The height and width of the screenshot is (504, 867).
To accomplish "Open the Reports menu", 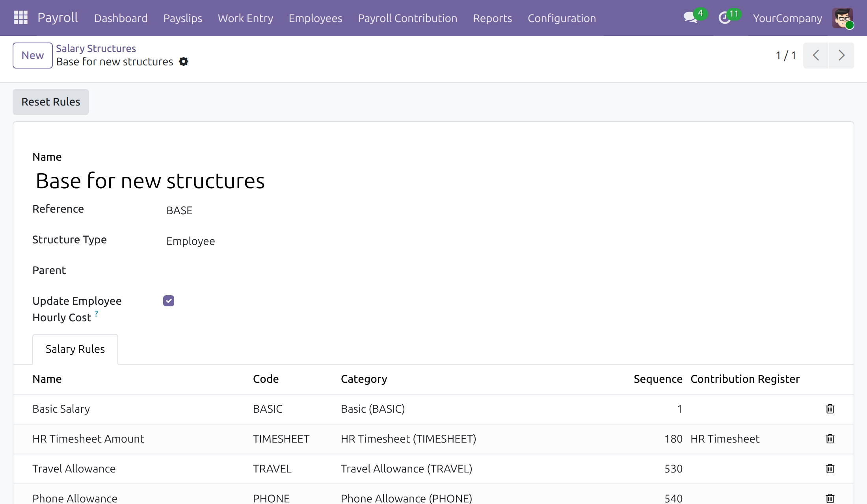I will (492, 18).
